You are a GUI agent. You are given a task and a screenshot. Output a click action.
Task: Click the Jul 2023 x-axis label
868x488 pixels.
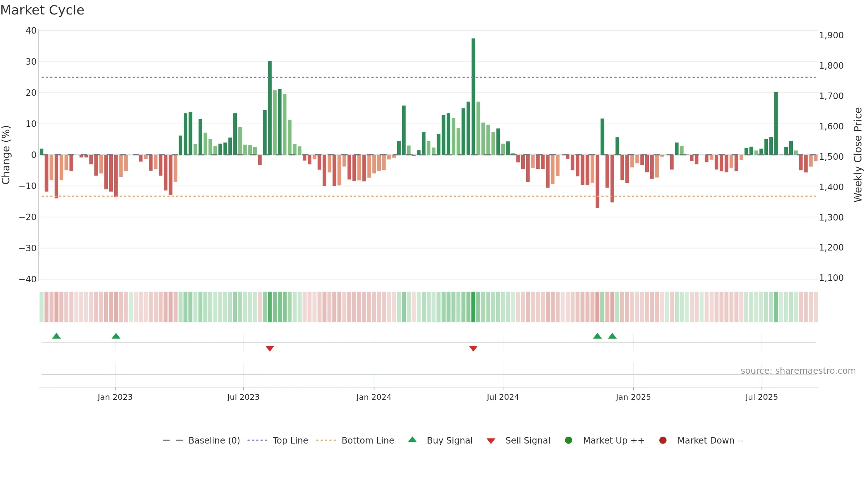coord(243,397)
